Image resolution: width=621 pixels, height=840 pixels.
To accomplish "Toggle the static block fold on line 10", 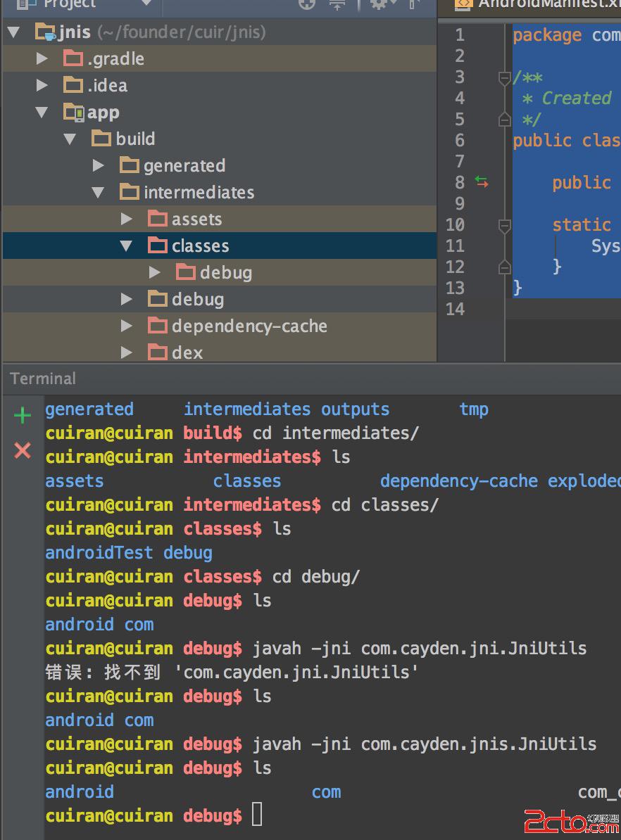I will (x=504, y=225).
